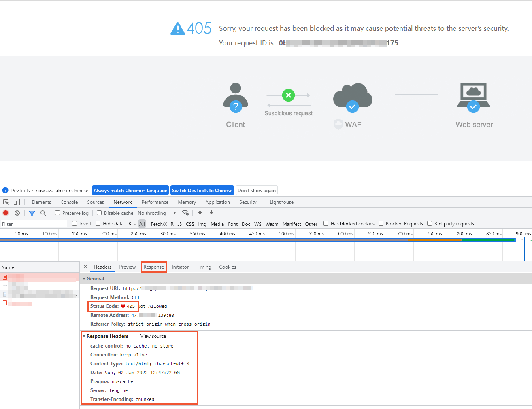Screen dimensions: 532x409
Task: Filter by WS requests
Action: pyautogui.click(x=258, y=224)
